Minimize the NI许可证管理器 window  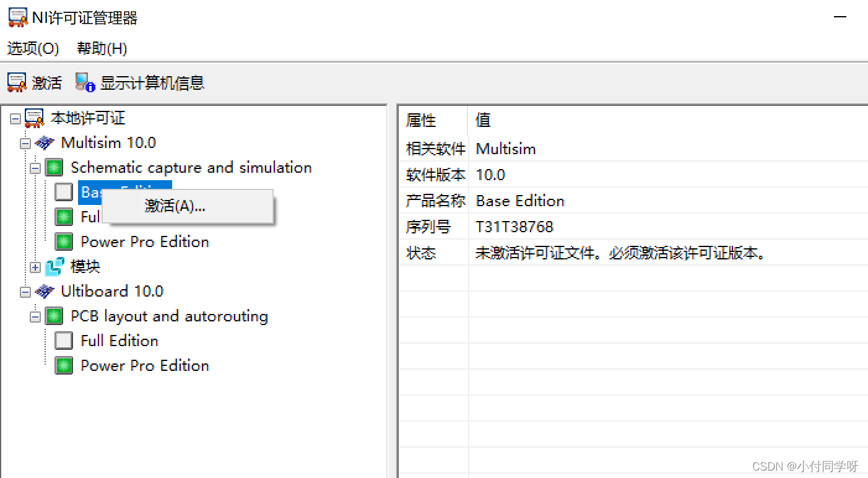point(840,17)
